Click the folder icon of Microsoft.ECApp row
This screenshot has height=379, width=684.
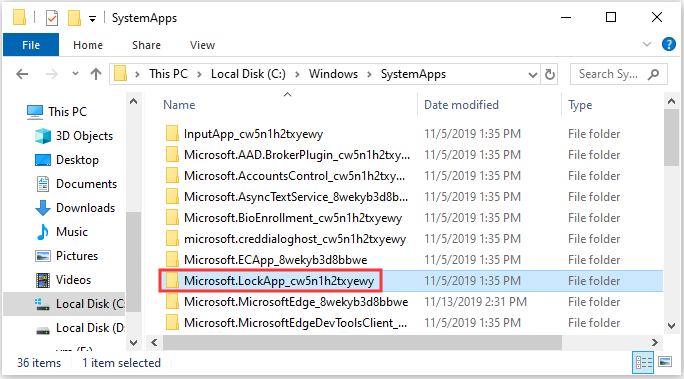tap(172, 259)
